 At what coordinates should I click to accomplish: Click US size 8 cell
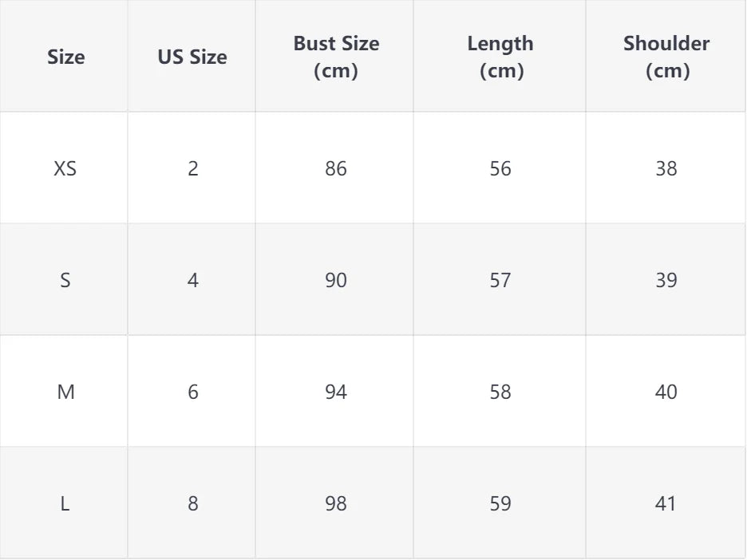click(192, 503)
